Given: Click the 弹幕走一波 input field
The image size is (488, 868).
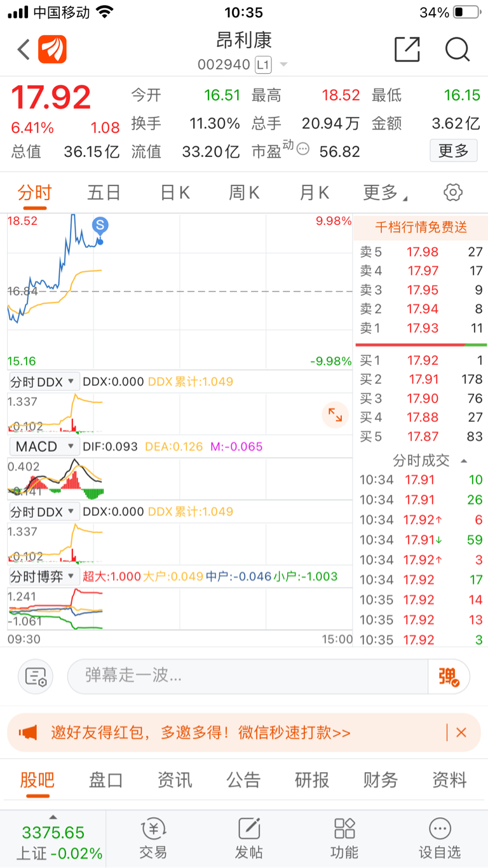Looking at the screenshot, I should coord(248,676).
